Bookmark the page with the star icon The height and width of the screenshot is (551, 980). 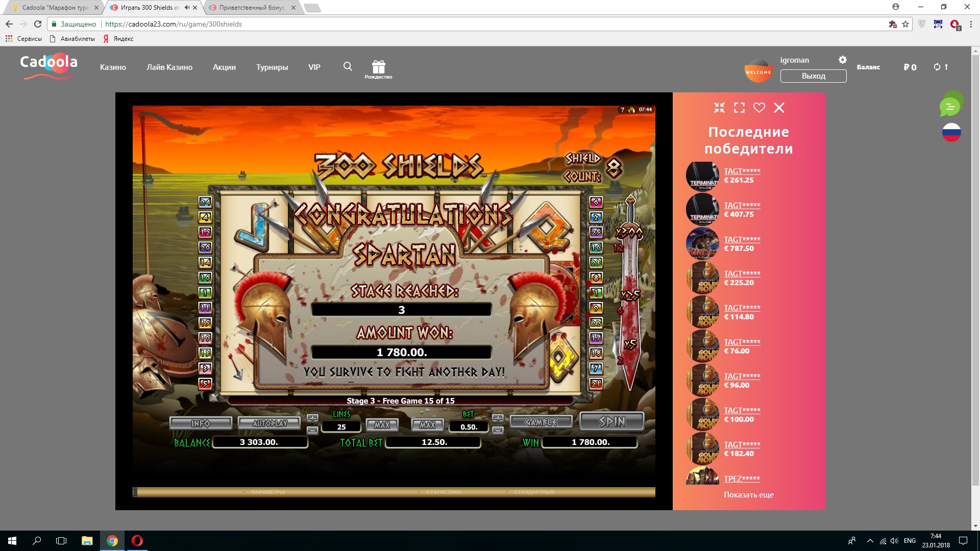click(x=905, y=24)
